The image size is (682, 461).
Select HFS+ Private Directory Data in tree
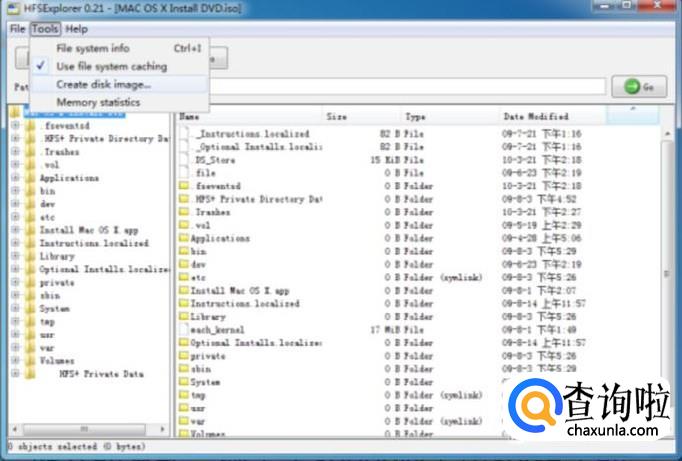click(x=106, y=138)
